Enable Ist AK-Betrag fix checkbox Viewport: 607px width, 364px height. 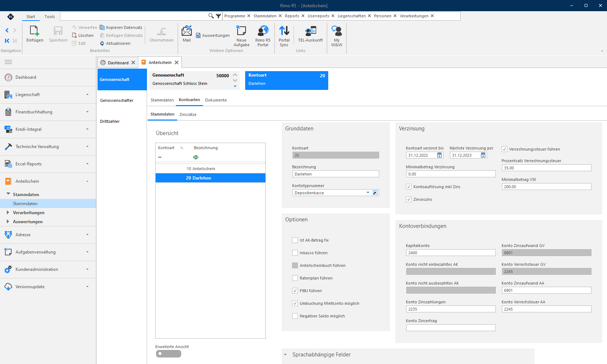point(295,240)
